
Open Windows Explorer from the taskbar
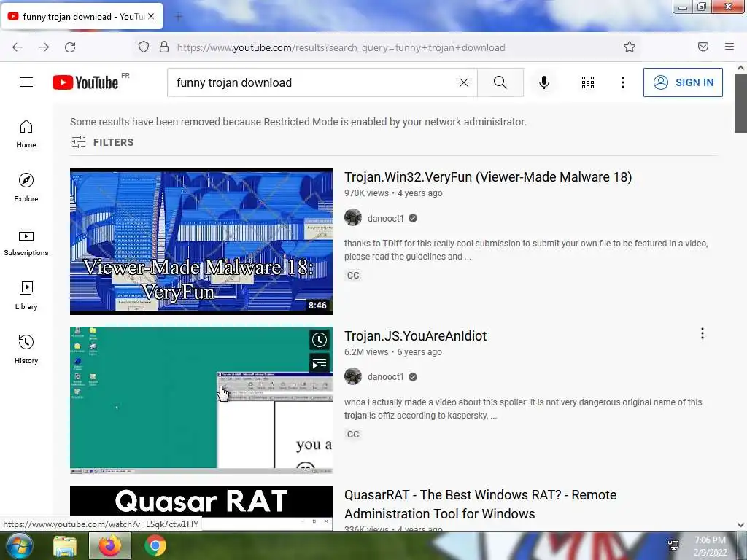click(65, 546)
